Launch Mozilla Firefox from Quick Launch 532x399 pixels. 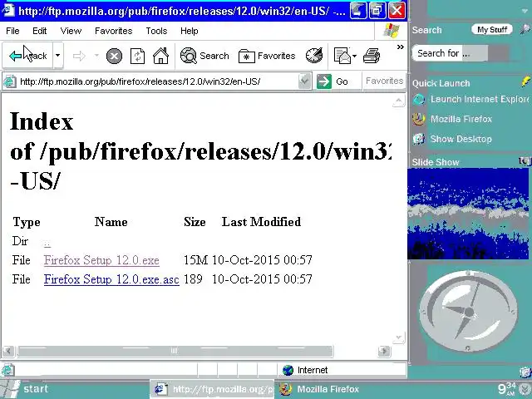[452, 119]
